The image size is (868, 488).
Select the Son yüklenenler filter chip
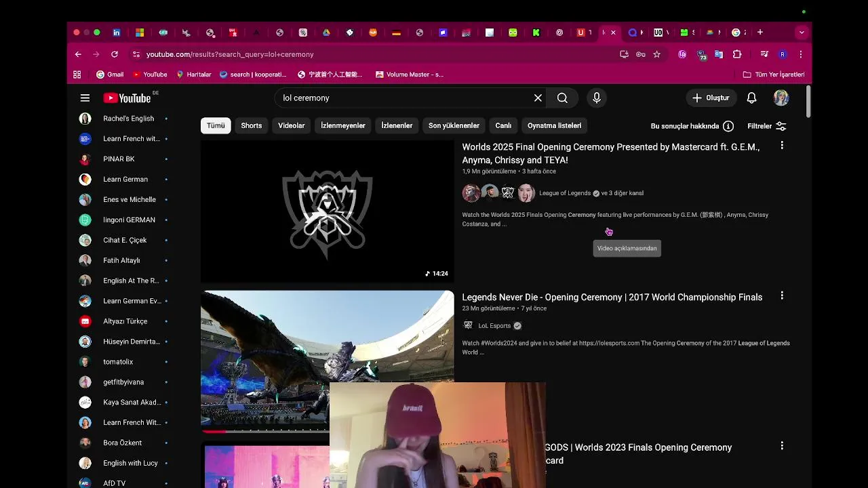(x=454, y=125)
